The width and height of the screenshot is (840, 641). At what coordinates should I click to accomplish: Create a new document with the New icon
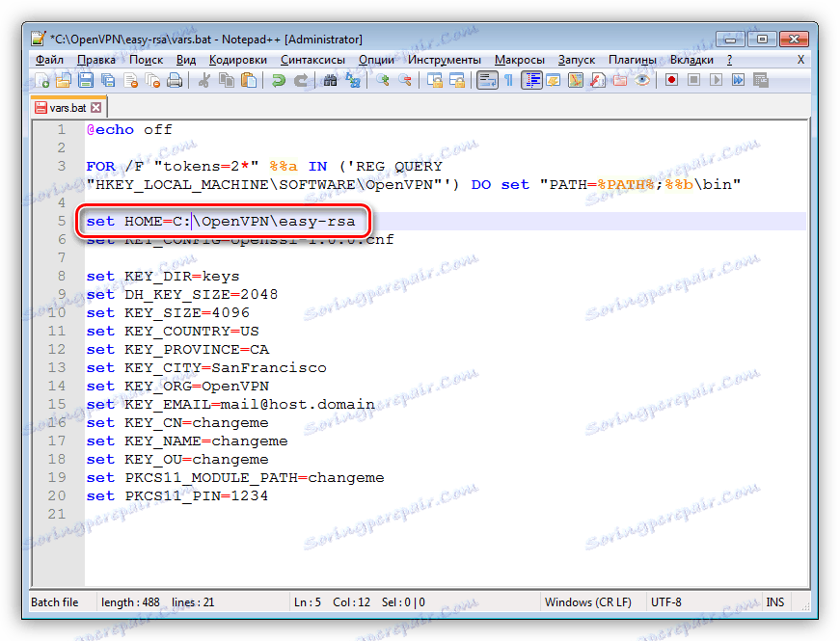click(x=41, y=81)
